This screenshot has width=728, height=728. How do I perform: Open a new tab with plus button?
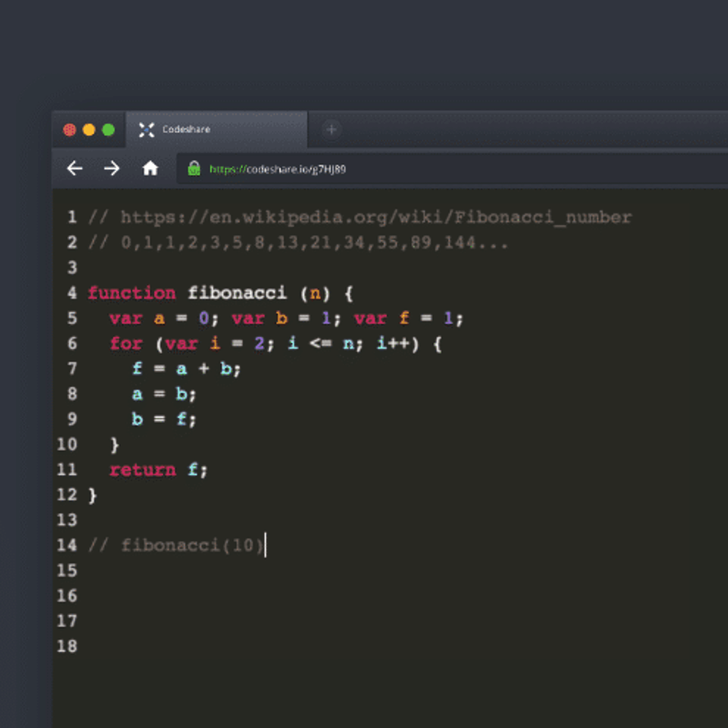pyautogui.click(x=331, y=130)
